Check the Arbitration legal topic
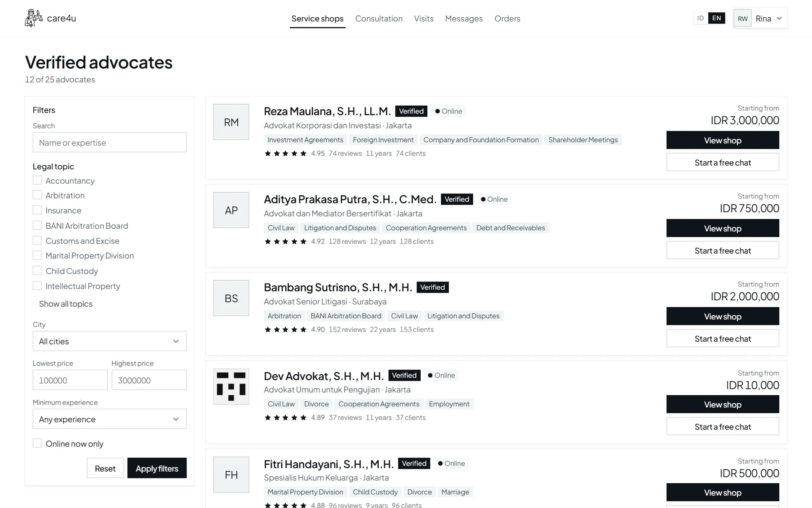Screen dimensions: 812x508 [37, 195]
